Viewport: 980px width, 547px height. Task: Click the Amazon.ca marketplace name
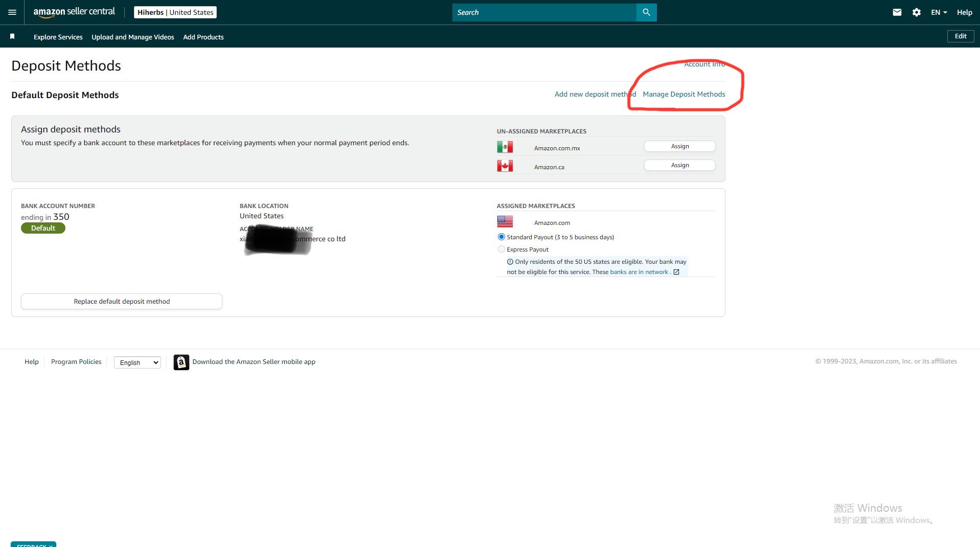[x=549, y=167]
